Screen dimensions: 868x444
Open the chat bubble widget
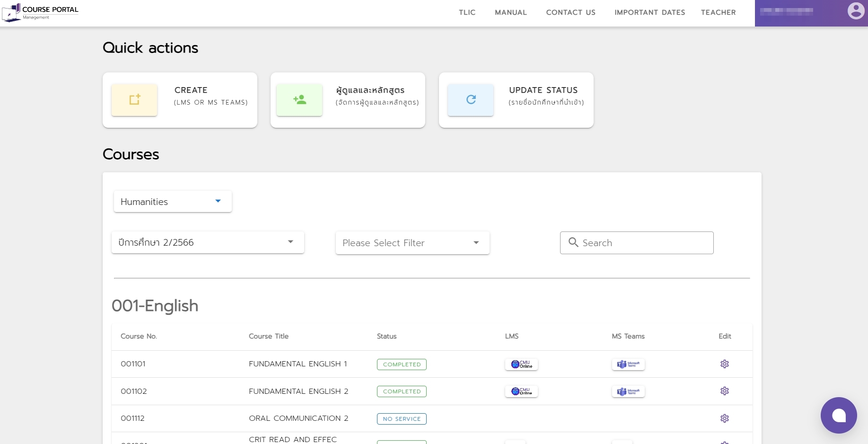[x=839, y=415]
